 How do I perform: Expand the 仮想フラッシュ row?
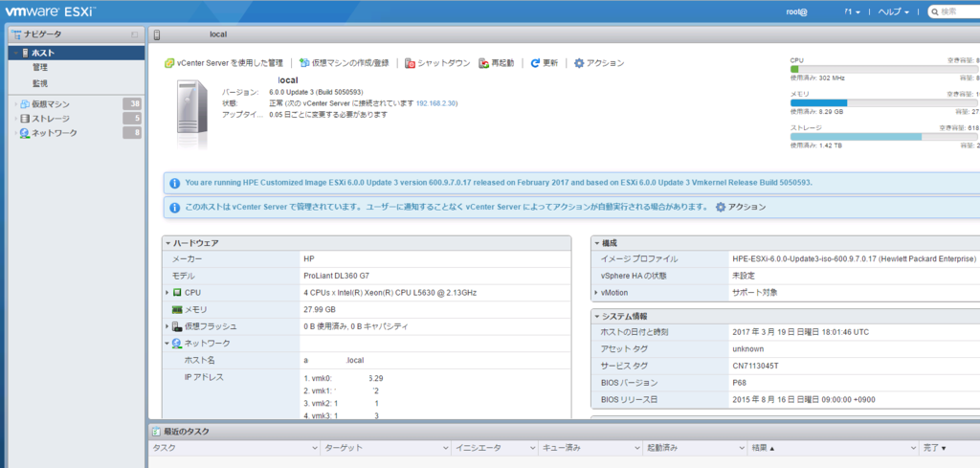(x=167, y=326)
